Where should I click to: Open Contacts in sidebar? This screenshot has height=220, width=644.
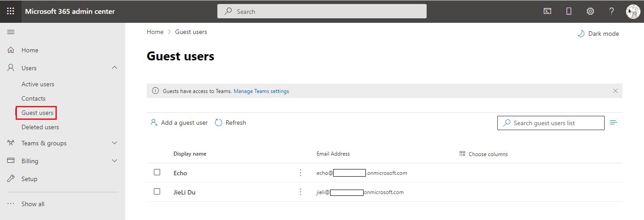34,98
